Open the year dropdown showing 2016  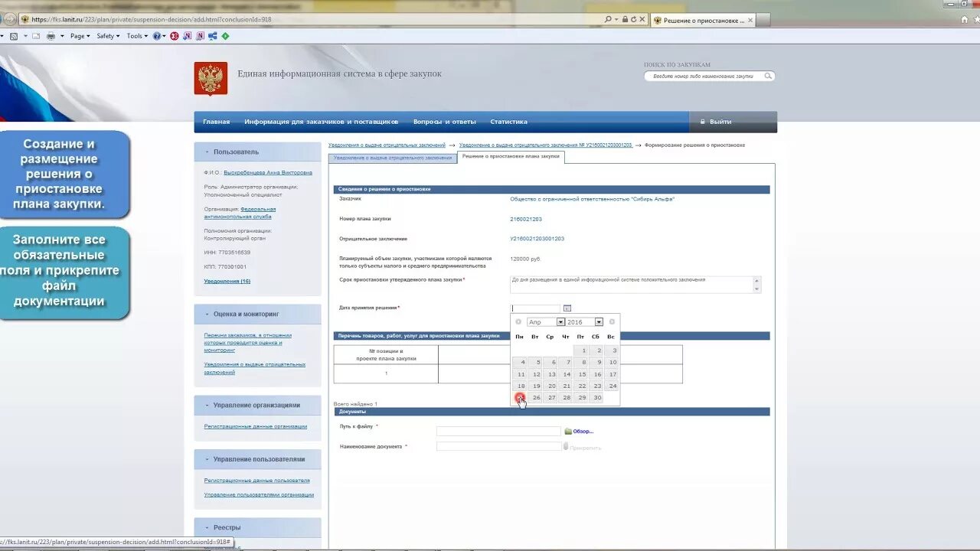point(584,322)
